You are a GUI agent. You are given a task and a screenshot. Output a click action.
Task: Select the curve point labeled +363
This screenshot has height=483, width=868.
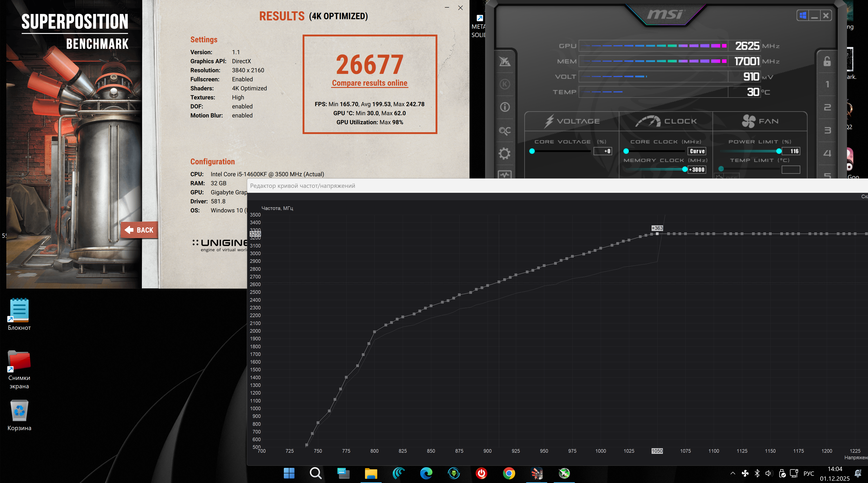[657, 233]
